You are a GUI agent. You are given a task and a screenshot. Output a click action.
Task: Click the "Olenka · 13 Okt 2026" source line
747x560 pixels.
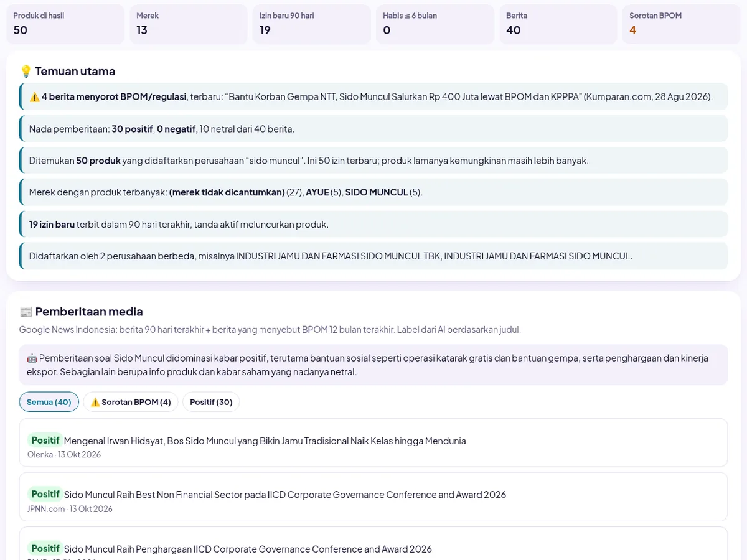(x=64, y=455)
